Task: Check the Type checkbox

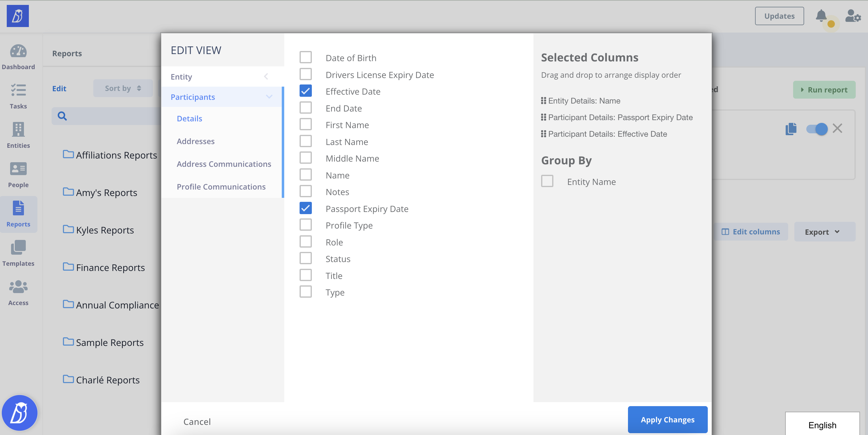Action: (x=306, y=292)
